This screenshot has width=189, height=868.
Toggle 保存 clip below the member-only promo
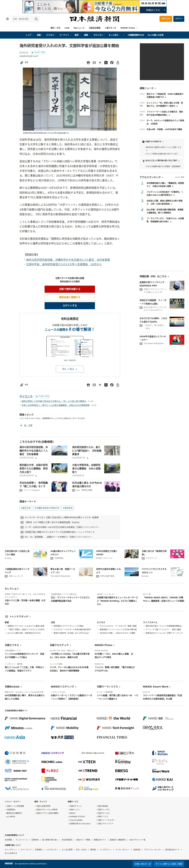tap(24, 384)
